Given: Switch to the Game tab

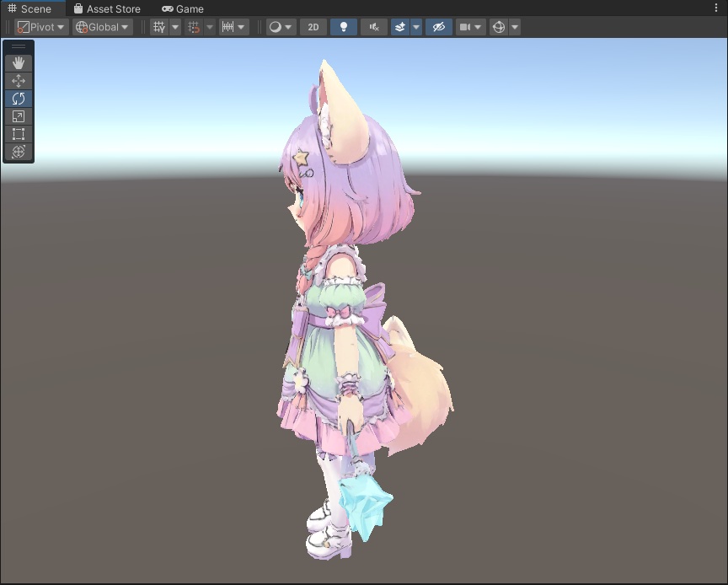Looking at the screenshot, I should click(182, 8).
